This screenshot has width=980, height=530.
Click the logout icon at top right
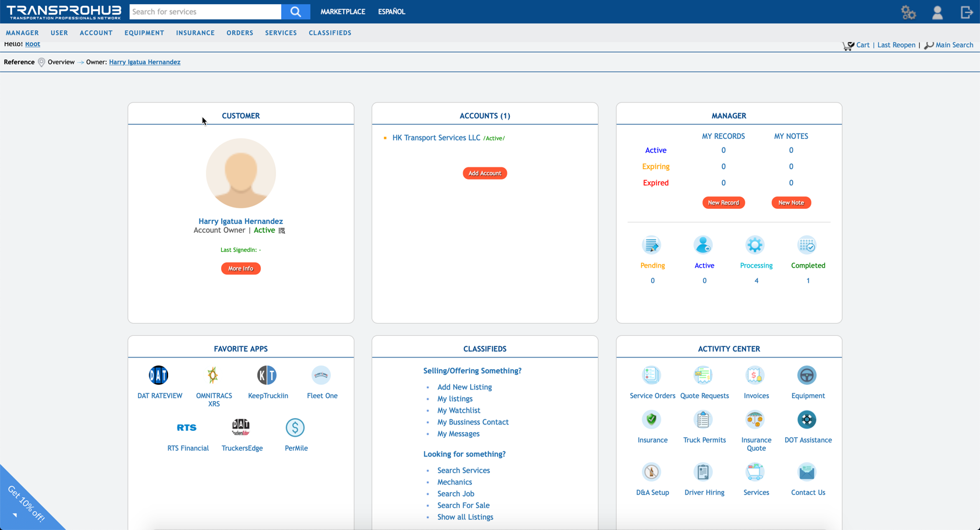click(966, 12)
